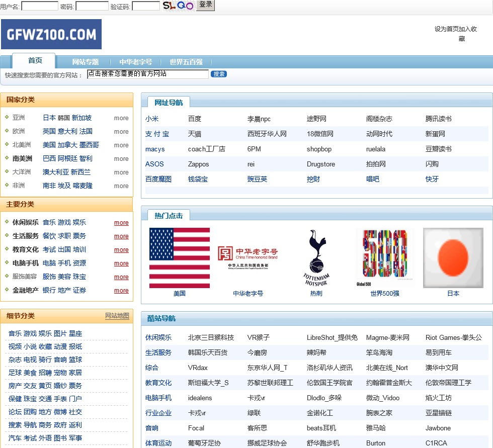The height and width of the screenshot is (448, 493).
Task: Expand more for 大洋洲 row
Action: (121, 172)
